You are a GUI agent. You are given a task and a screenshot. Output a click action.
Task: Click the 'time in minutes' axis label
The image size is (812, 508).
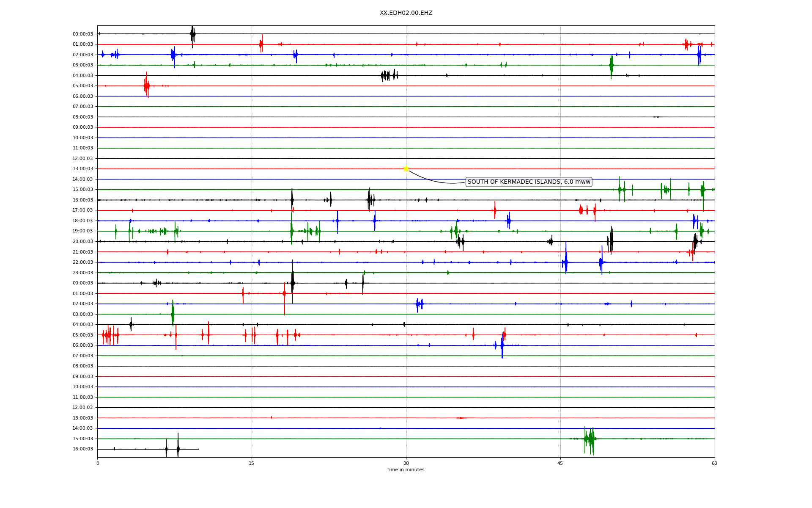406,469
